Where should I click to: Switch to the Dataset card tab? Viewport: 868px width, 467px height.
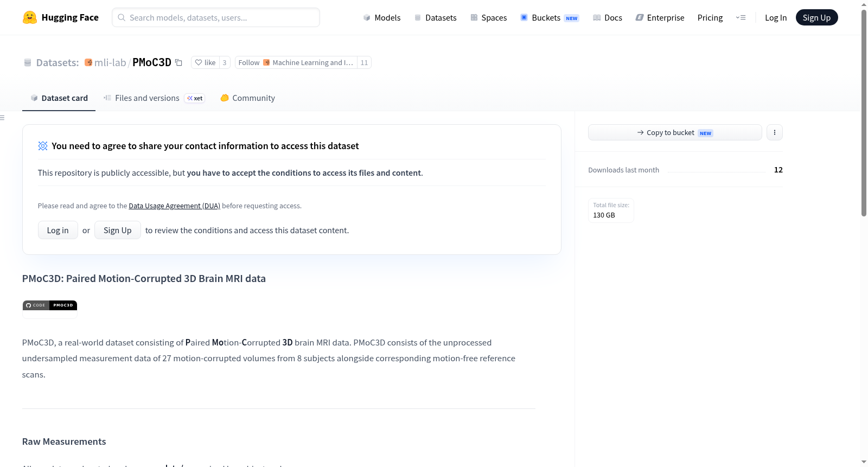click(x=59, y=98)
